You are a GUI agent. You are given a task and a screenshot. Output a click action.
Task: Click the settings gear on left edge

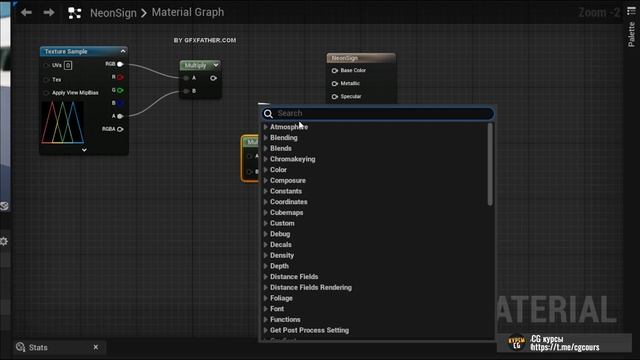click(x=4, y=241)
